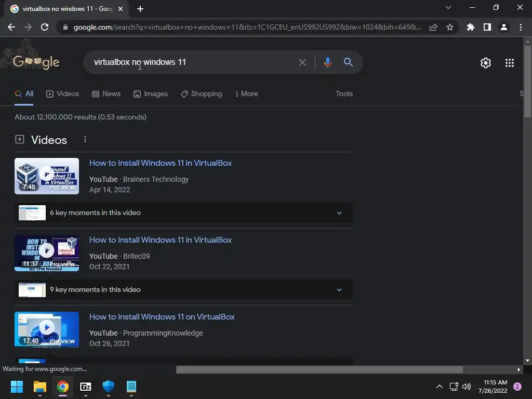Clear the search query text
The image size is (532, 399).
pyautogui.click(x=302, y=62)
